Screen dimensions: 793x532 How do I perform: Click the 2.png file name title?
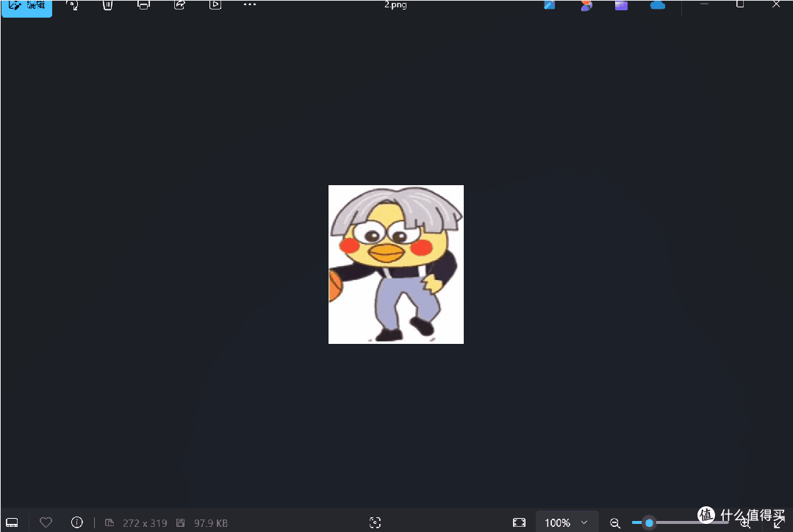coord(395,4)
